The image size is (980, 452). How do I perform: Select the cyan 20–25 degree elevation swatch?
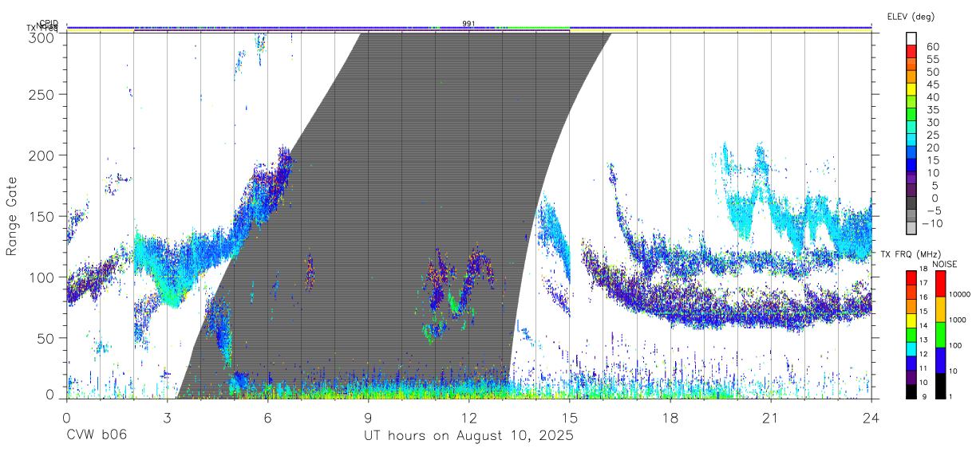(911, 141)
